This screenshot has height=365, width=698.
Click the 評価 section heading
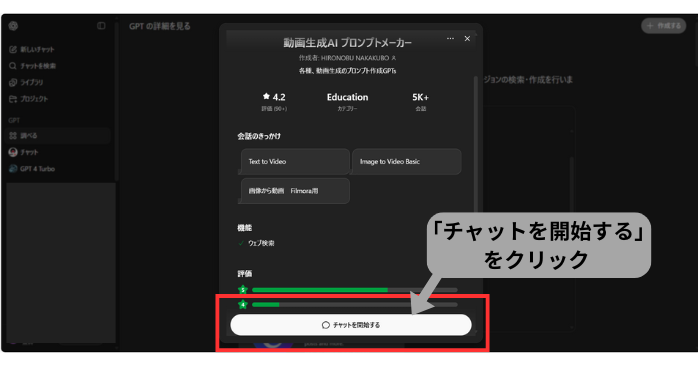[x=244, y=274]
